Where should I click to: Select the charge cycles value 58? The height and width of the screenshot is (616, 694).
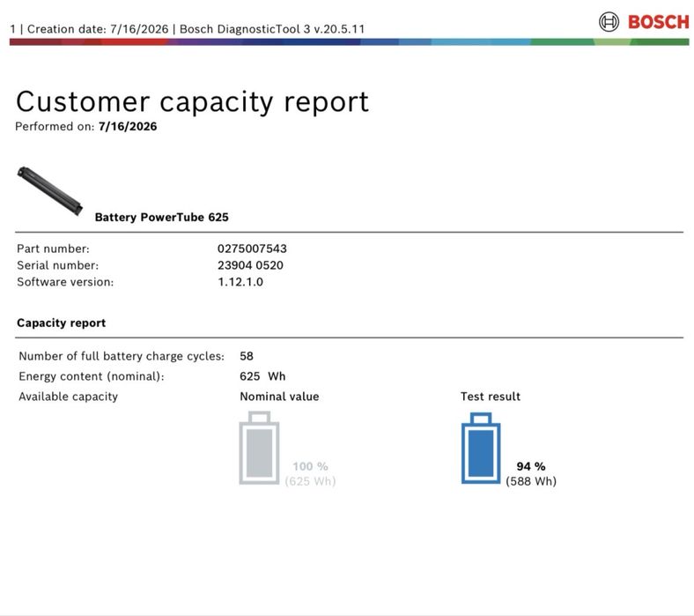(x=247, y=356)
